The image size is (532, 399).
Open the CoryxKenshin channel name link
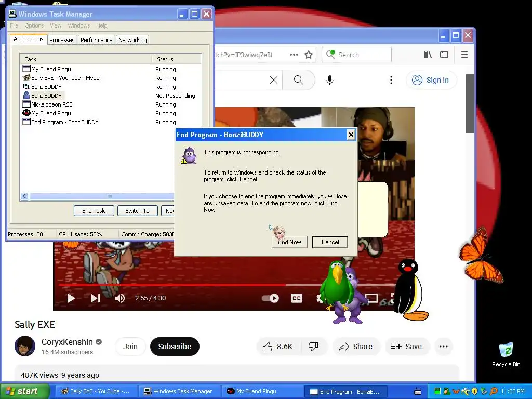(x=67, y=342)
